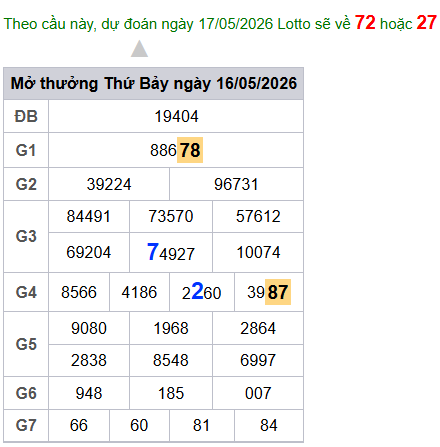
Task: Select G7 number 66
Action: [79, 425]
